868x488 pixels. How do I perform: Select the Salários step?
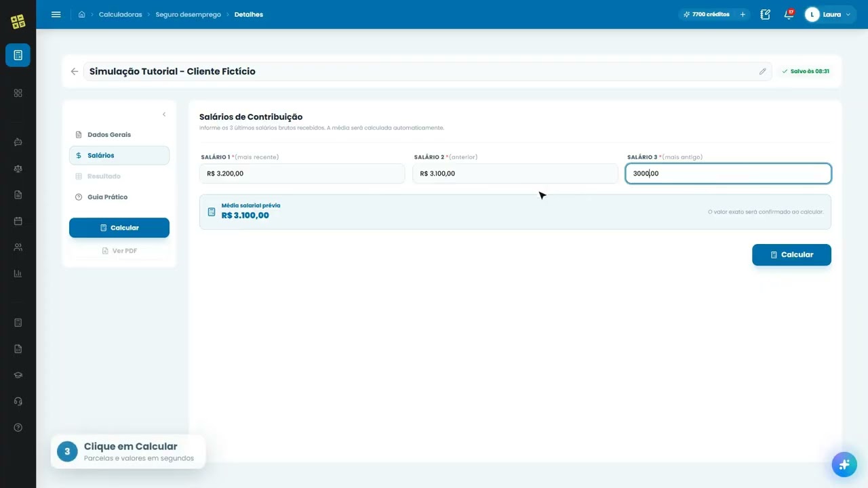(119, 155)
